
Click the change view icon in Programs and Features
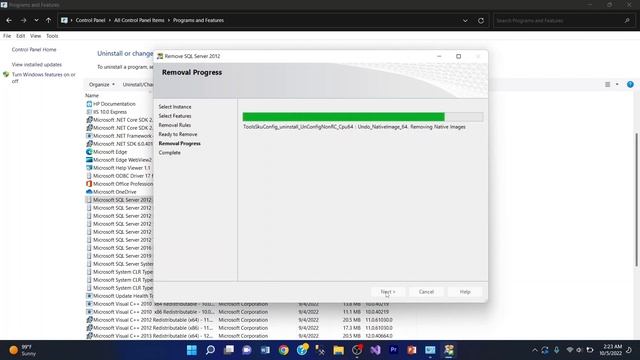click(x=607, y=84)
